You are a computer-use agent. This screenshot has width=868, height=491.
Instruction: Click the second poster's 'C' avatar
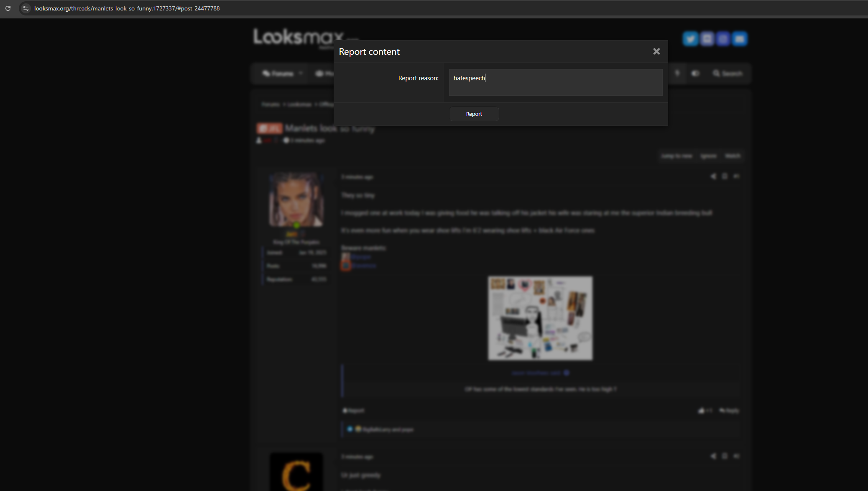296,473
